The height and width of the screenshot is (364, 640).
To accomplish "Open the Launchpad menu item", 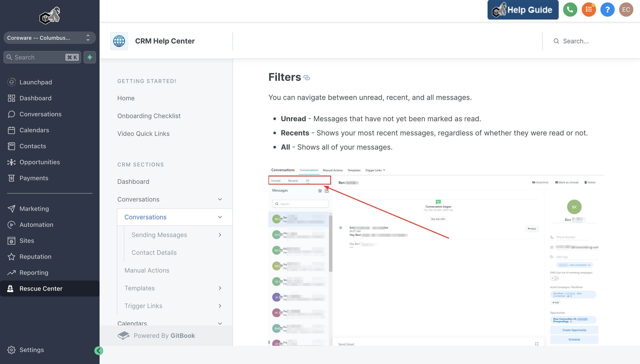I will [x=50, y=82].
